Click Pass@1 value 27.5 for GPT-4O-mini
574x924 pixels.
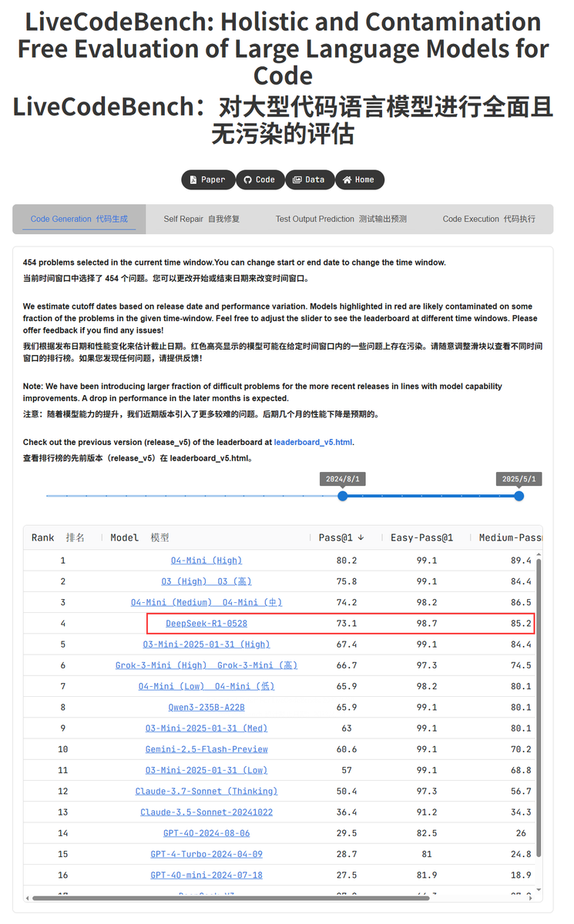point(347,875)
